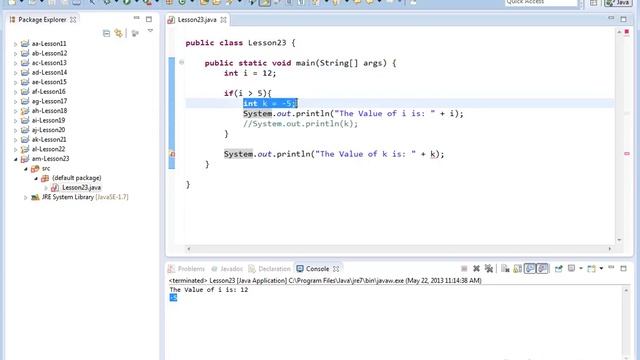Click the src source folder icon
This screenshot has width=640, height=360.
pos(35,168)
